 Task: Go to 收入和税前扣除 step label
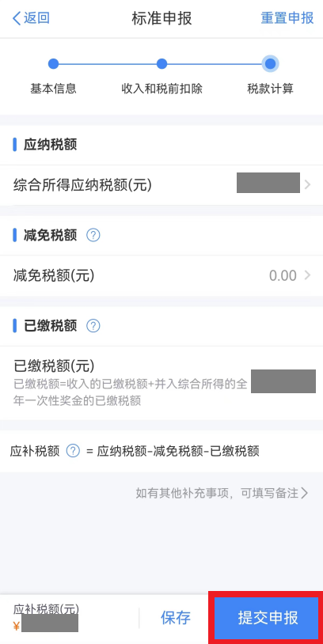[x=162, y=89]
